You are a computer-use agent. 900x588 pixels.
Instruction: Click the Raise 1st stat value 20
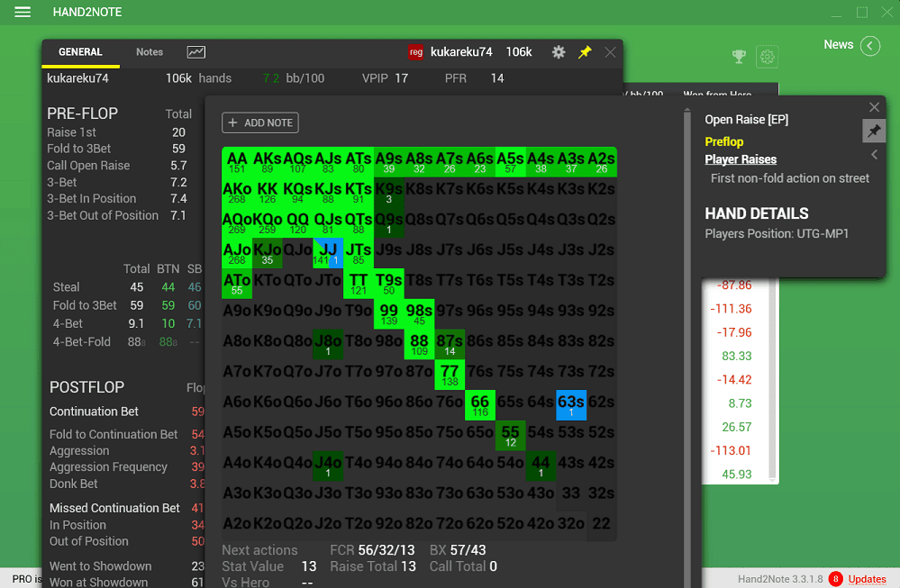tap(178, 132)
